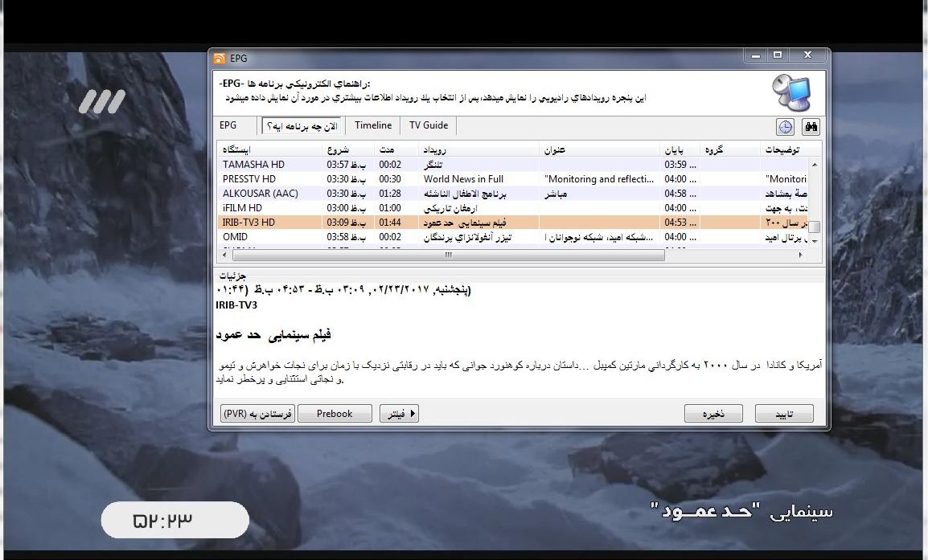Switch to the TV Guide tab
928x560 pixels.
click(429, 125)
